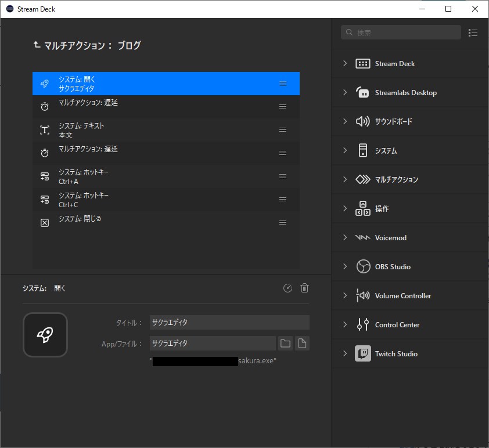Click the drag handle of the Ctrl+C row
The height and width of the screenshot is (448, 489).
coord(283,200)
